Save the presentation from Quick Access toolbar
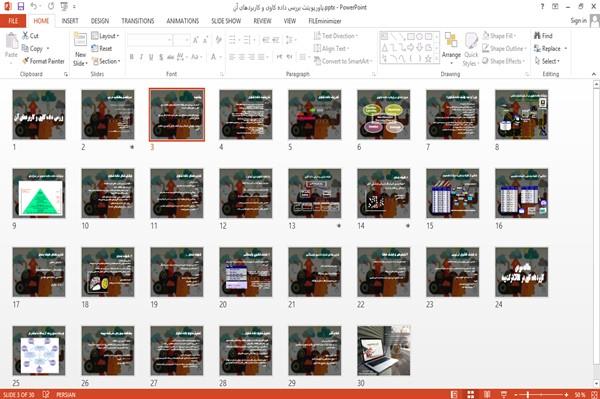Image resolution: width=600 pixels, height=399 pixels. tap(21, 6)
